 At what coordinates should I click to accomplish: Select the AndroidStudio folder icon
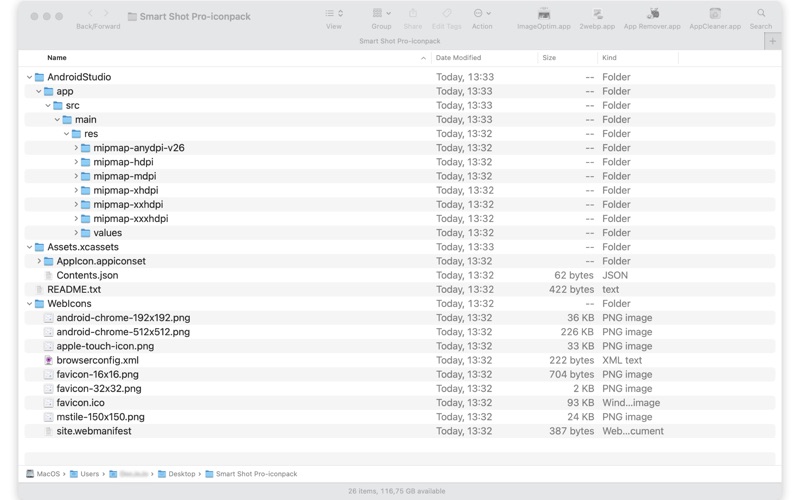[x=39, y=77]
